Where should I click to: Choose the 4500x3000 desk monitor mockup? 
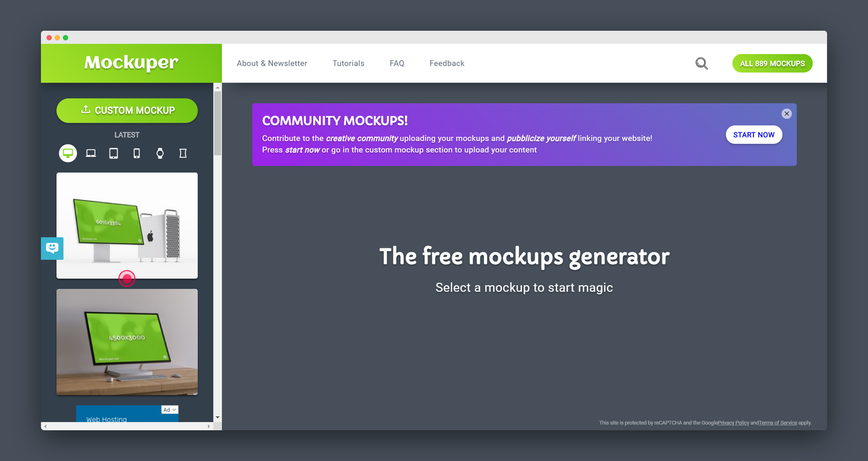click(x=127, y=342)
